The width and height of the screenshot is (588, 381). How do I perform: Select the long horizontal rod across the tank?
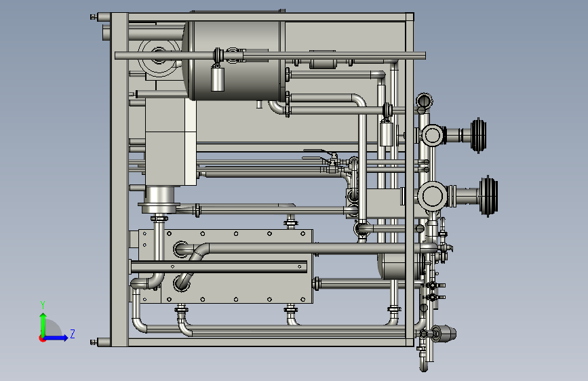point(270,56)
